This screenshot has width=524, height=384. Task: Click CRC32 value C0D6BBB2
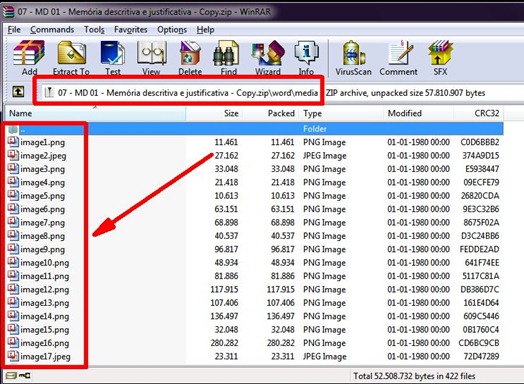tap(480, 142)
